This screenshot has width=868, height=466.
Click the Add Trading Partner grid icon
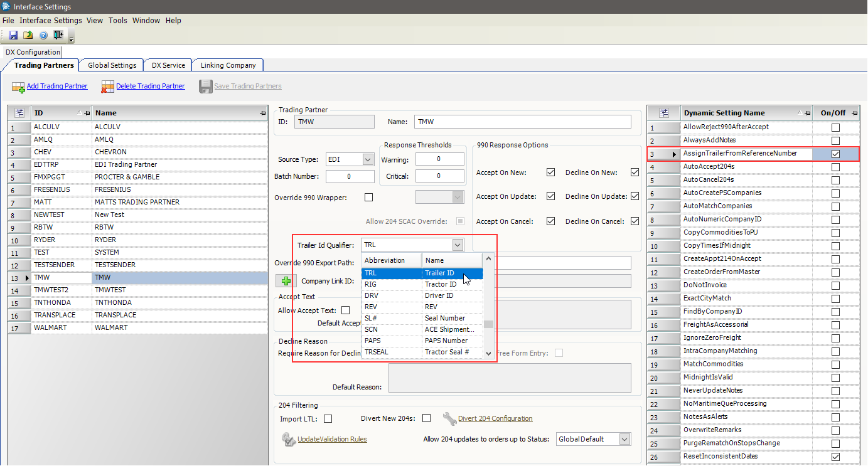pyautogui.click(x=18, y=87)
